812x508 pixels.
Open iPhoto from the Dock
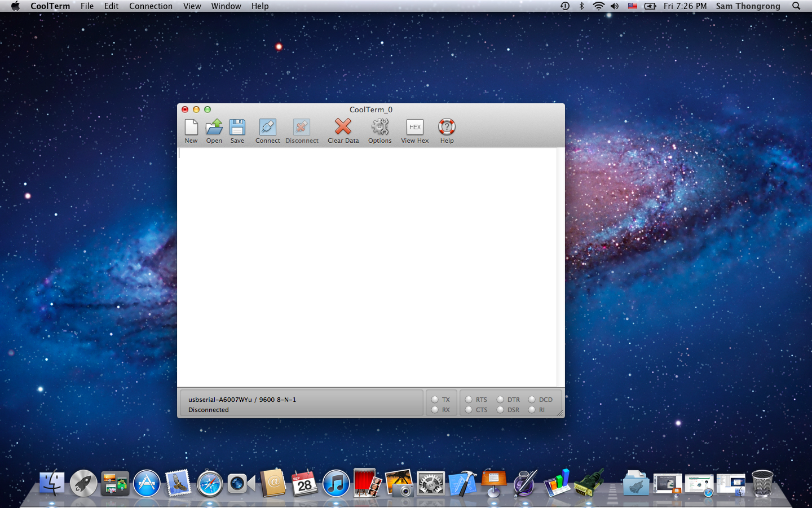(399, 484)
